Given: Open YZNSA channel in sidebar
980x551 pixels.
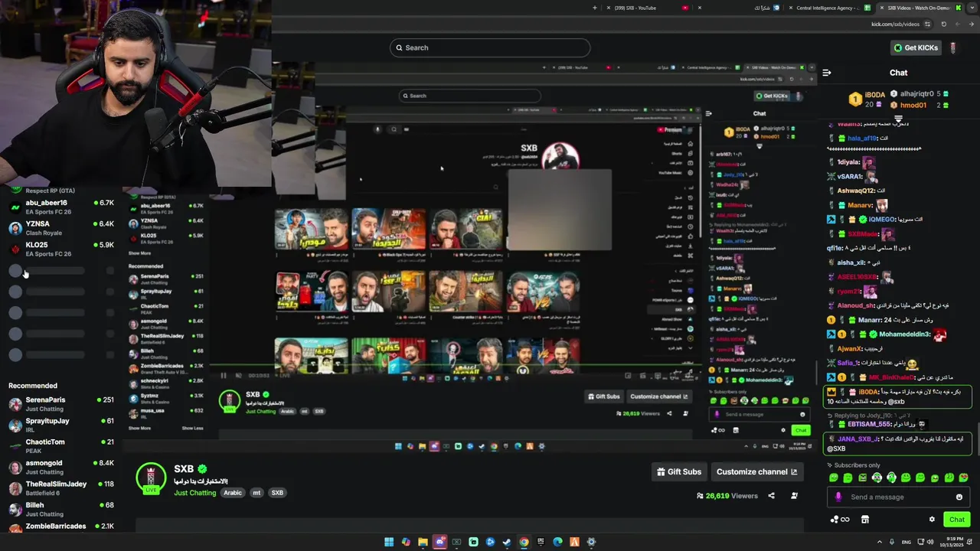Looking at the screenshot, I should [x=60, y=228].
